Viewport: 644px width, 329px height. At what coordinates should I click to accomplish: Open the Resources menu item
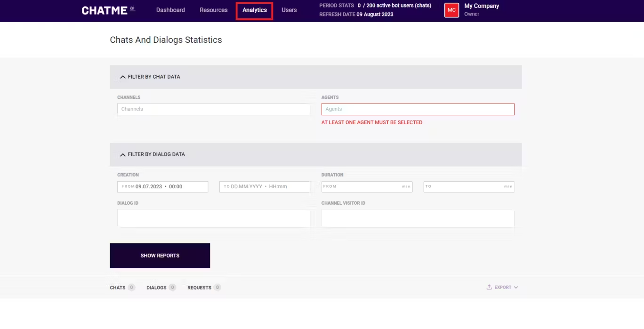point(213,10)
